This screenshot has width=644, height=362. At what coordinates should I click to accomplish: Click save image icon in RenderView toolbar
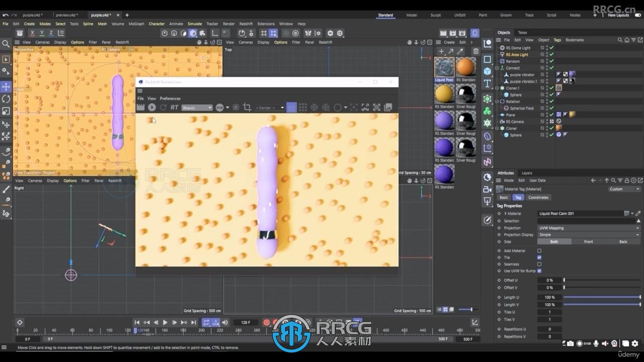[x=388, y=107]
